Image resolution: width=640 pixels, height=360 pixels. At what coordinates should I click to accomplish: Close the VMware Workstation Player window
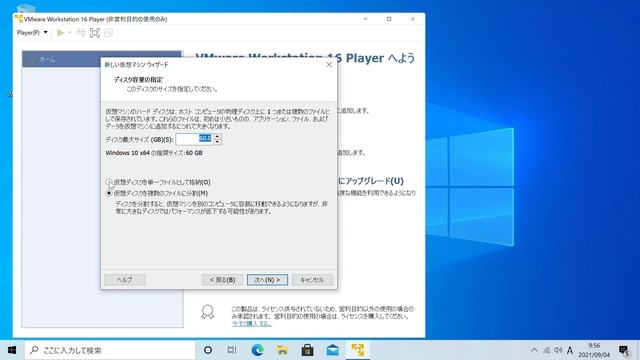413,19
